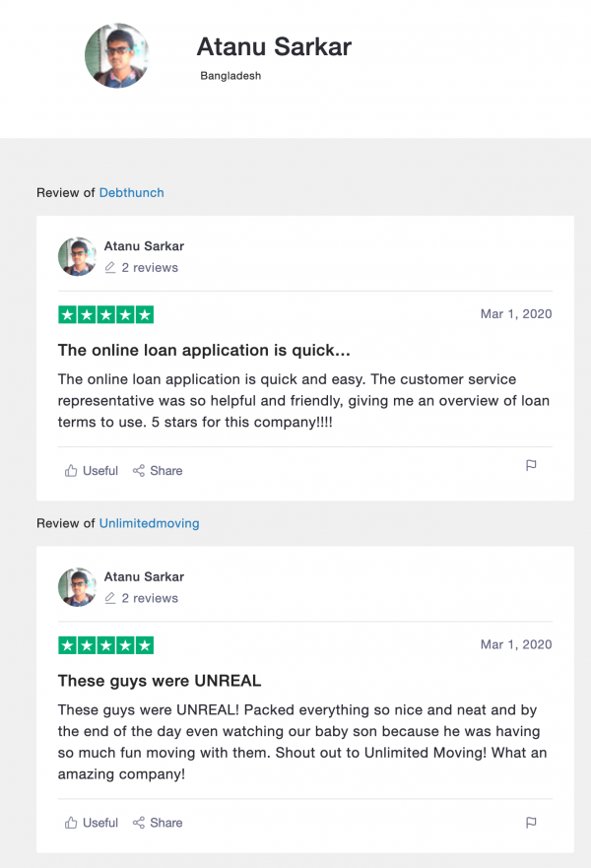Screen dimensions: 591x868
Task: Mark the Unlimitedmoving review as Useful
Action: click(x=91, y=823)
